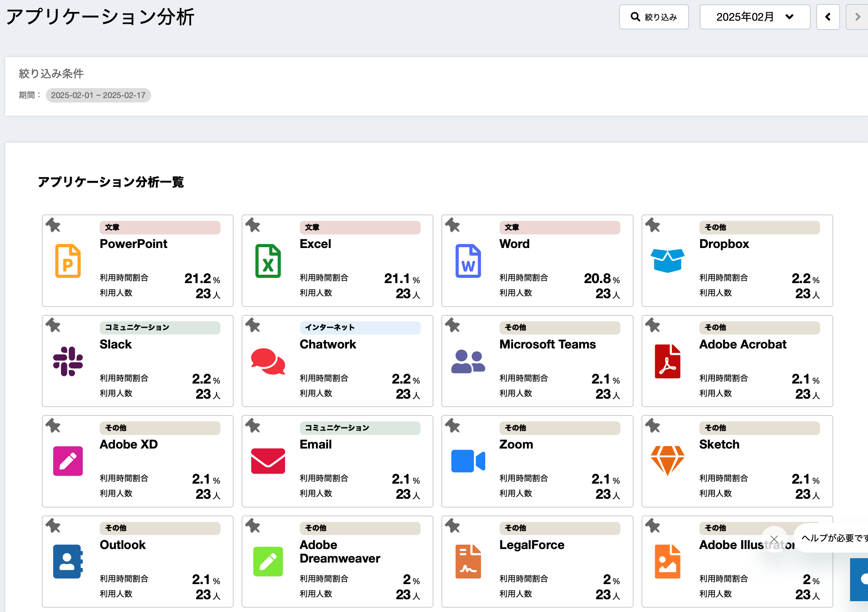Click the 文章 tag on Word card
Image resolution: width=868 pixels, height=612 pixels.
click(x=560, y=227)
